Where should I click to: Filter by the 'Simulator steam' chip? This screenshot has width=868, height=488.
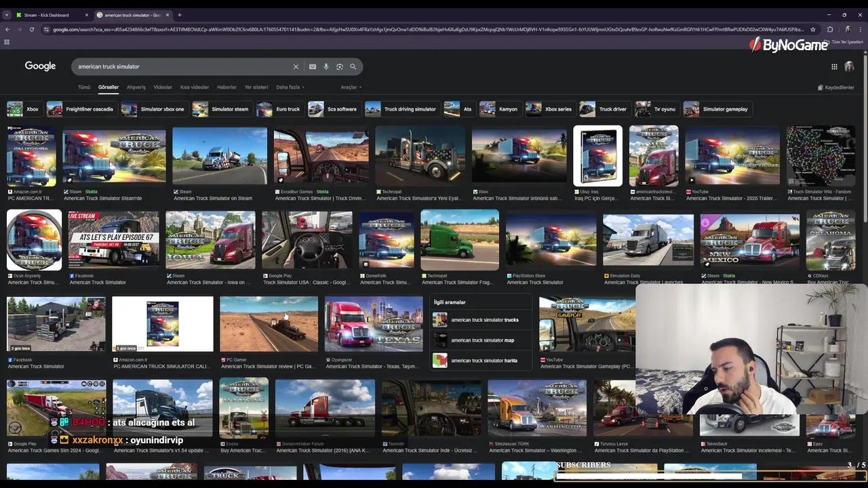[221, 109]
